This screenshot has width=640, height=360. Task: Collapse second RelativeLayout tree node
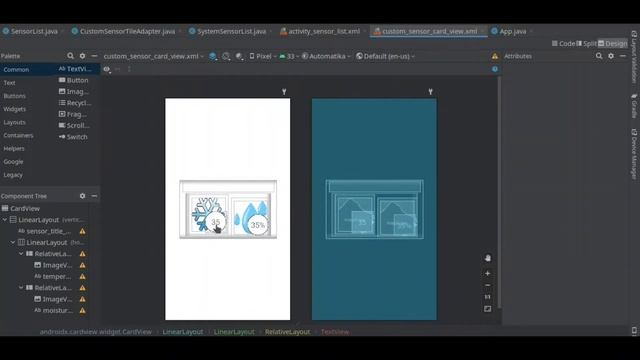[21, 288]
